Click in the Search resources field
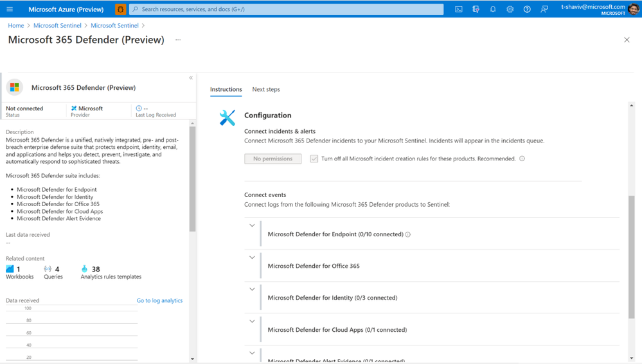The width and height of the screenshot is (642, 364). [286, 9]
